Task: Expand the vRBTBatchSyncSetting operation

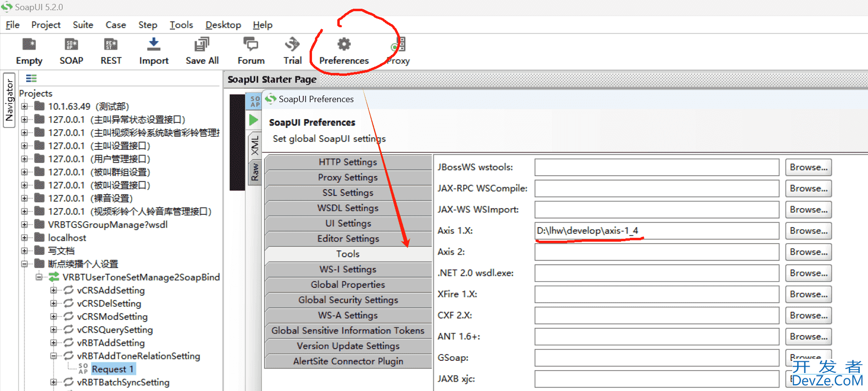Action: (x=53, y=382)
